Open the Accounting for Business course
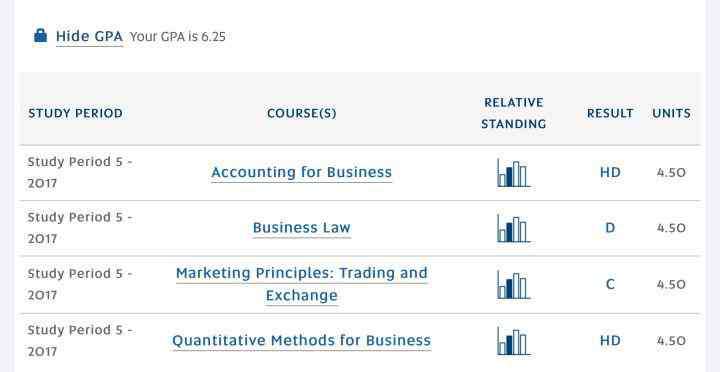This screenshot has width=720, height=372. point(302,172)
